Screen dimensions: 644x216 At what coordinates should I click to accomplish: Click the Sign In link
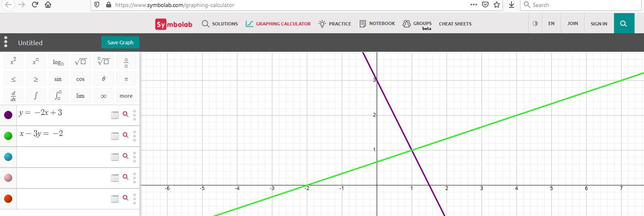point(599,24)
